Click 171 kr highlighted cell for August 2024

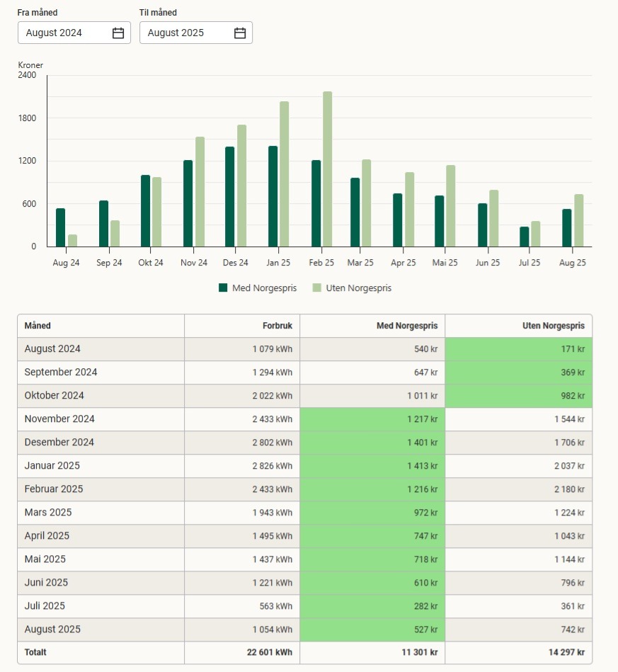[518, 349]
